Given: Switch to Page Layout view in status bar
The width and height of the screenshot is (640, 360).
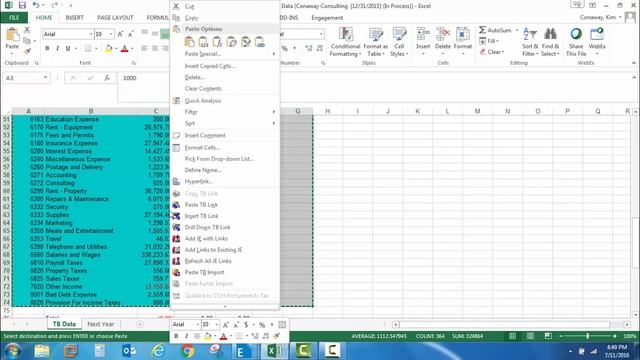Looking at the screenshot, I should click(530, 336).
